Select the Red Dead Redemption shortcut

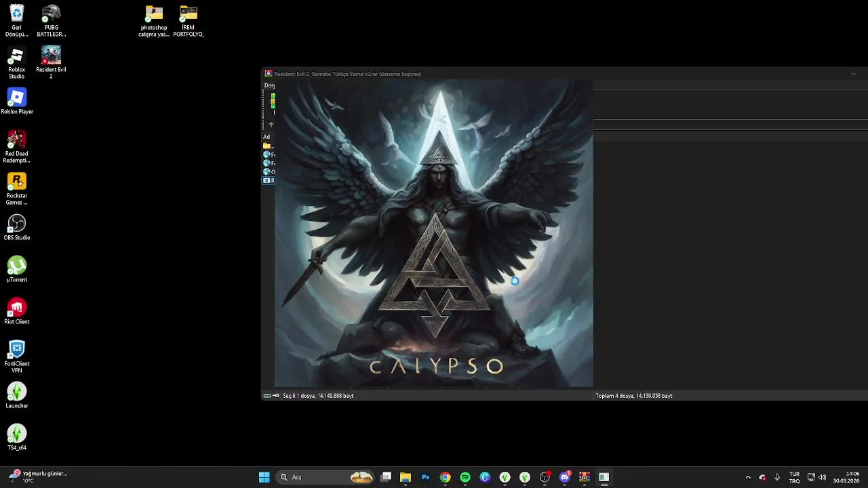[17, 147]
